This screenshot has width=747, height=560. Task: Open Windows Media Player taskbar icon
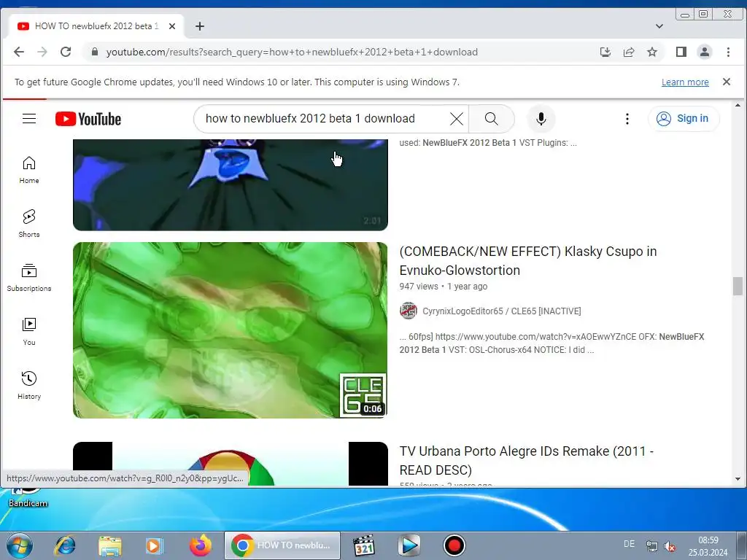pyautogui.click(x=155, y=545)
